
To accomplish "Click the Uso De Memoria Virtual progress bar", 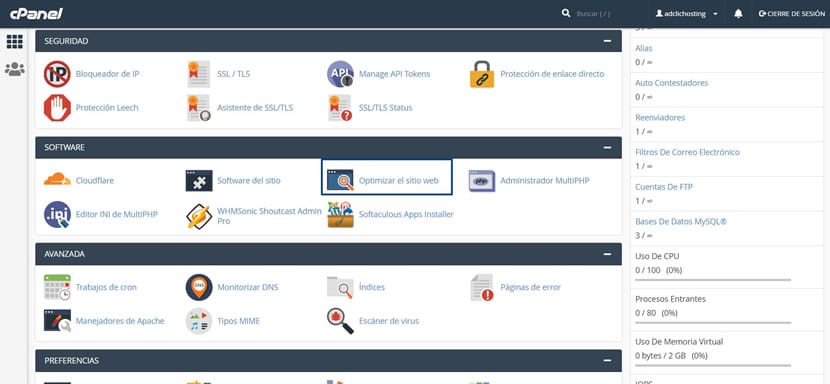I will tap(713, 365).
